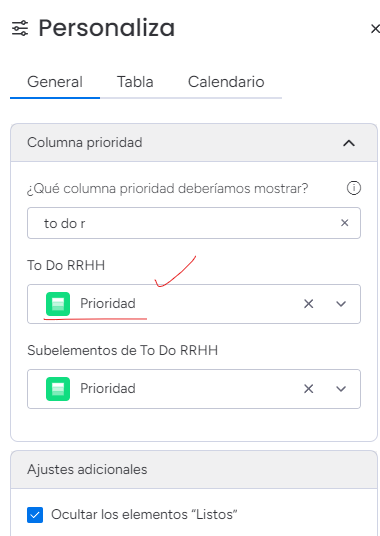Click the Personaliza sliders icon
The height and width of the screenshot is (536, 380).
click(x=20, y=28)
